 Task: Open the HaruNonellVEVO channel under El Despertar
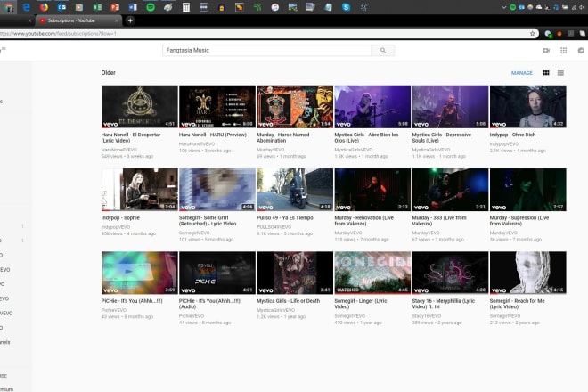118,150
